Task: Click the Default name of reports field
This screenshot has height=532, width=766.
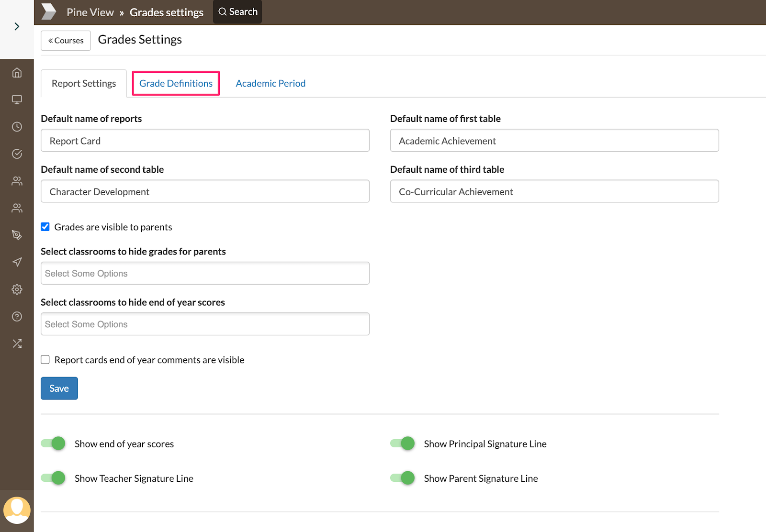Action: point(205,141)
